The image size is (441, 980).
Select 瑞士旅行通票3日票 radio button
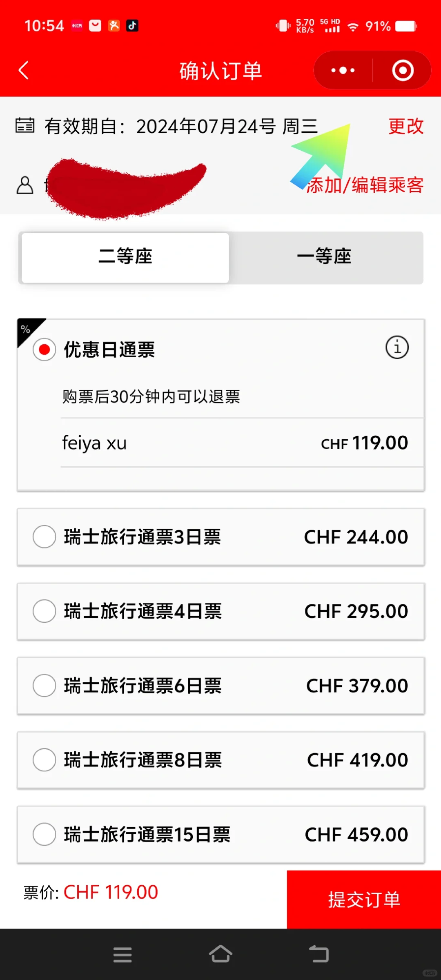click(x=44, y=537)
